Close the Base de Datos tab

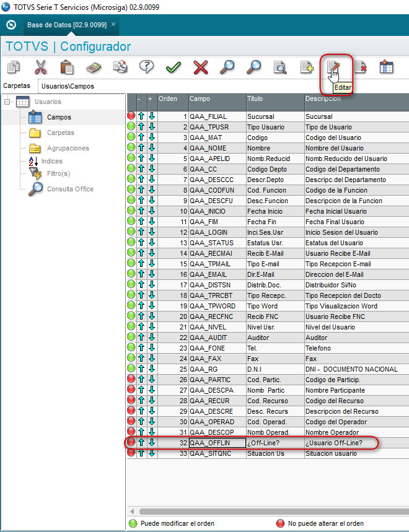point(113,24)
